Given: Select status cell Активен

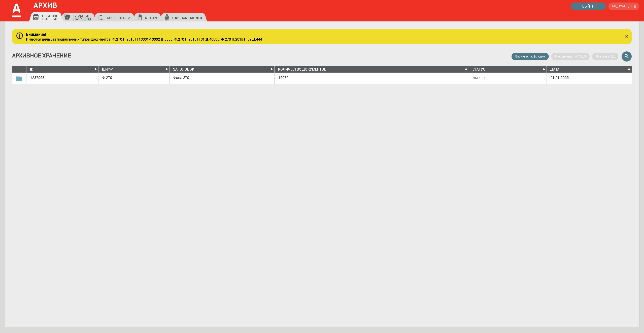Looking at the screenshot, I should (x=507, y=78).
